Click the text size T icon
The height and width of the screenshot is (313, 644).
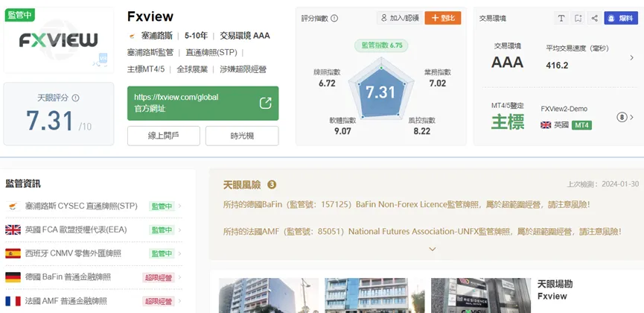click(561, 18)
